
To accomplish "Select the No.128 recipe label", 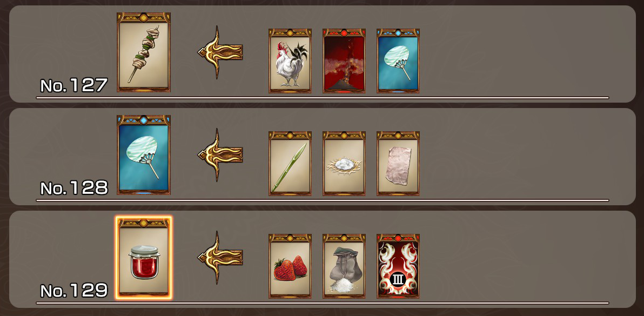I will pyautogui.click(x=74, y=188).
